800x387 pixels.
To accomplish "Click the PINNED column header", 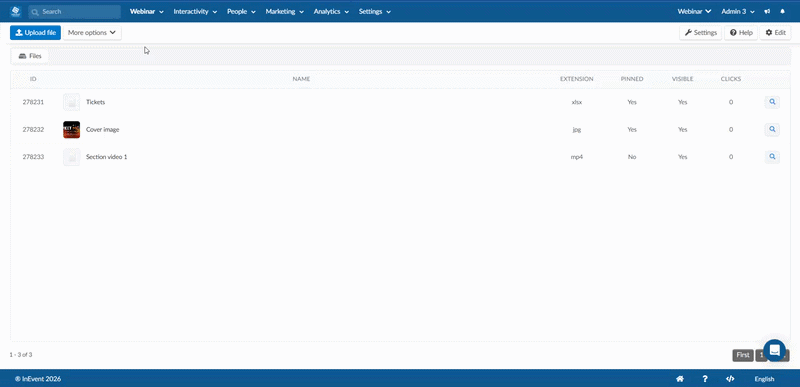I will click(x=632, y=79).
